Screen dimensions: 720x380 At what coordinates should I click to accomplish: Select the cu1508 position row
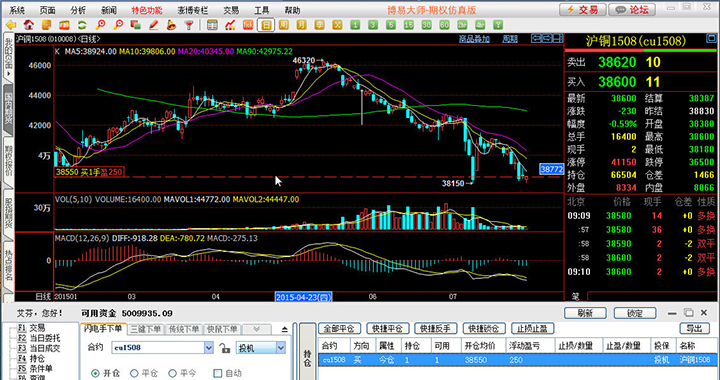click(x=517, y=360)
